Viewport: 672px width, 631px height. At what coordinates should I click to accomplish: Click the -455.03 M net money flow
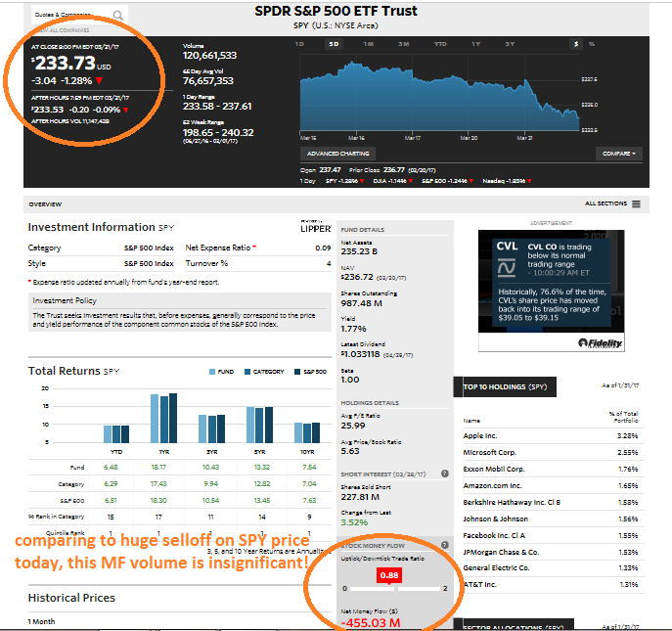click(371, 623)
